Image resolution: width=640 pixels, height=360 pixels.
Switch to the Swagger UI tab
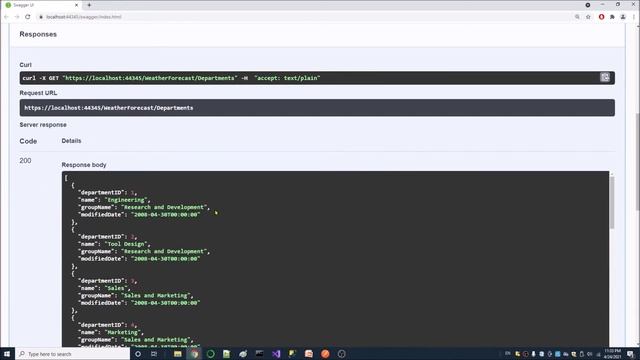coord(41,5)
